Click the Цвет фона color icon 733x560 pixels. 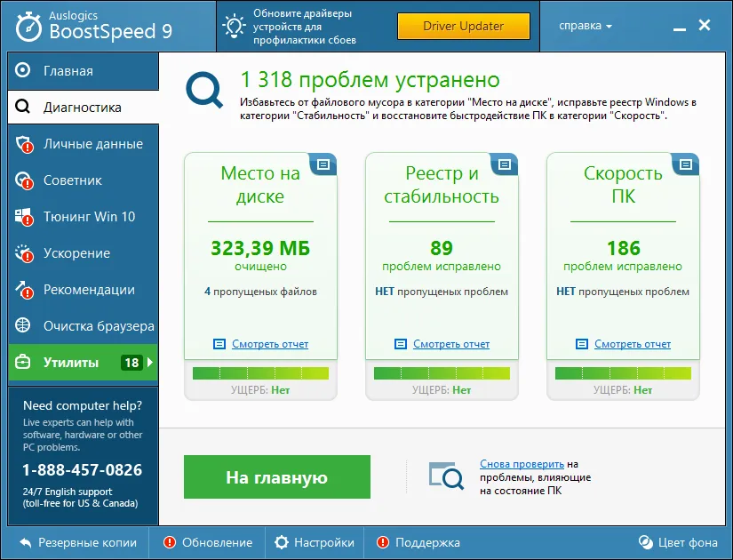[646, 542]
